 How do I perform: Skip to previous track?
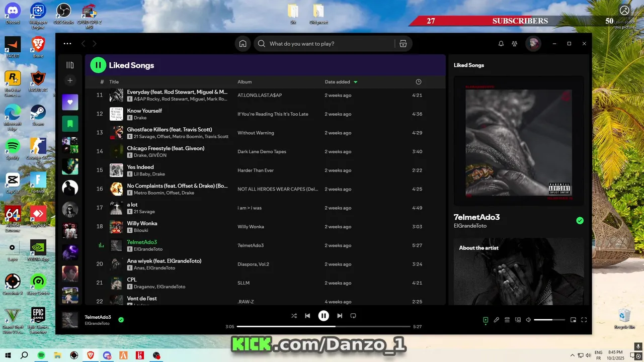coord(307,316)
